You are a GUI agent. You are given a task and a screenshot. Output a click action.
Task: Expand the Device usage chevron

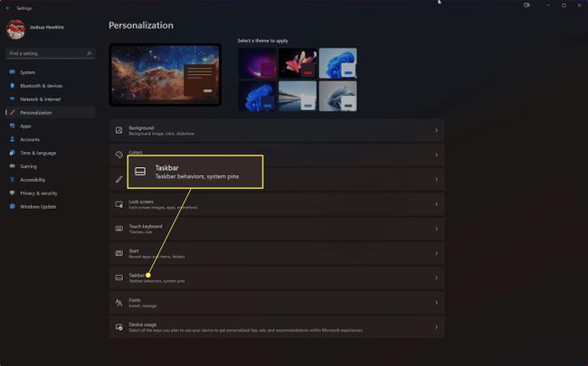pos(437,327)
